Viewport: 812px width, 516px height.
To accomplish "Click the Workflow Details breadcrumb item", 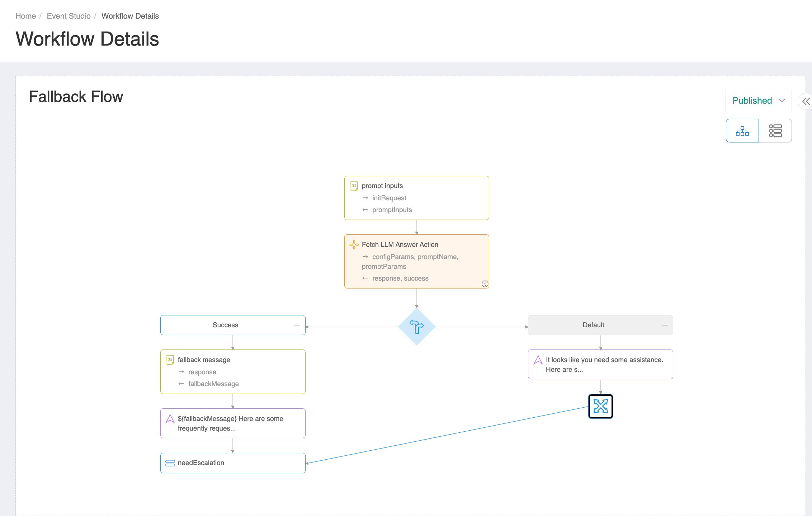I will coord(130,16).
